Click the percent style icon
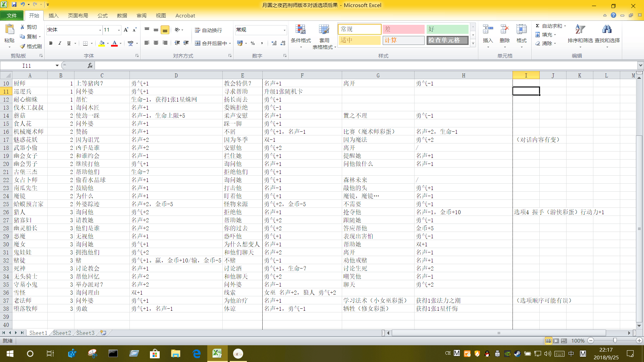The image size is (644, 362). click(x=253, y=43)
